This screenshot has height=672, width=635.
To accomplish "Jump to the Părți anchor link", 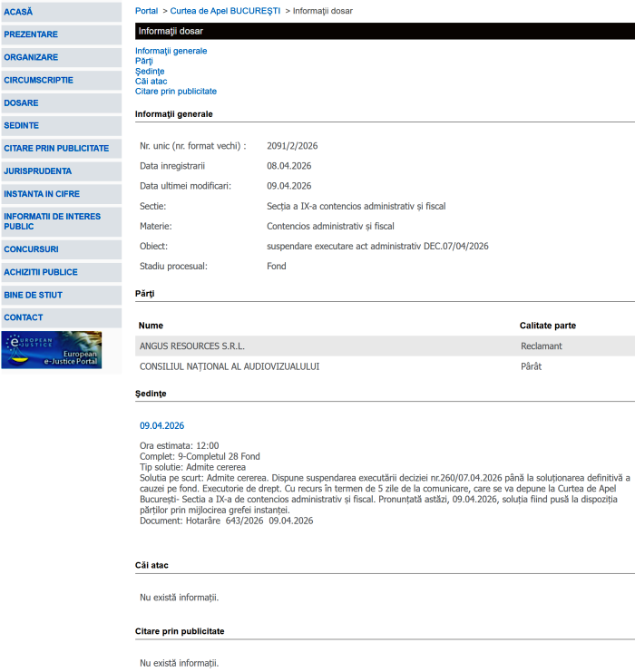I will [x=144, y=61].
